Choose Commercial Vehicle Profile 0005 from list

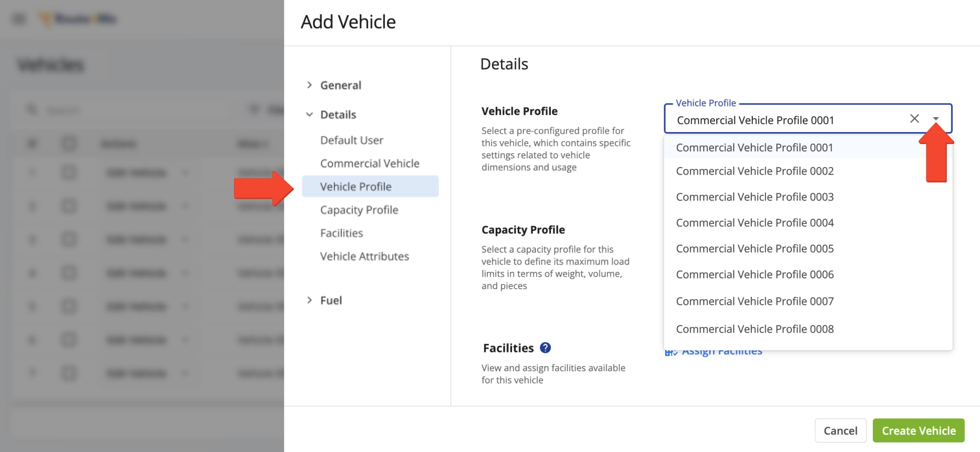point(754,249)
